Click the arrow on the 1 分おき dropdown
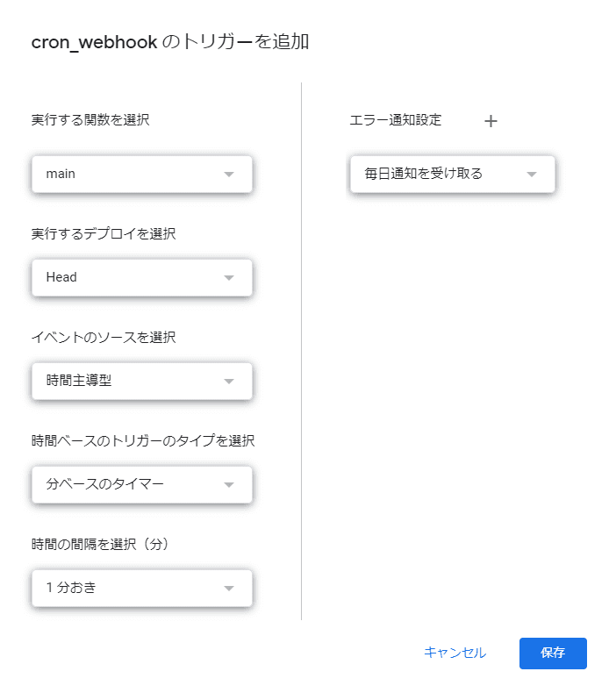The height and width of the screenshot is (700, 616). click(x=229, y=588)
